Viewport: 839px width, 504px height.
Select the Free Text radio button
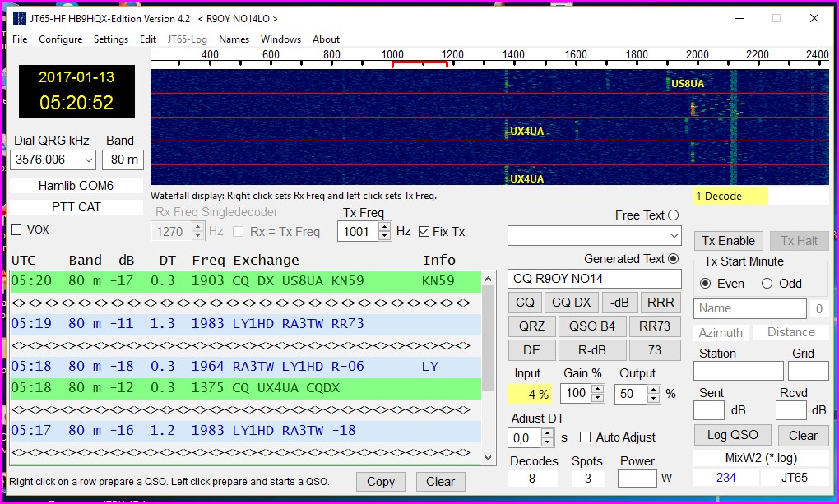pos(674,215)
